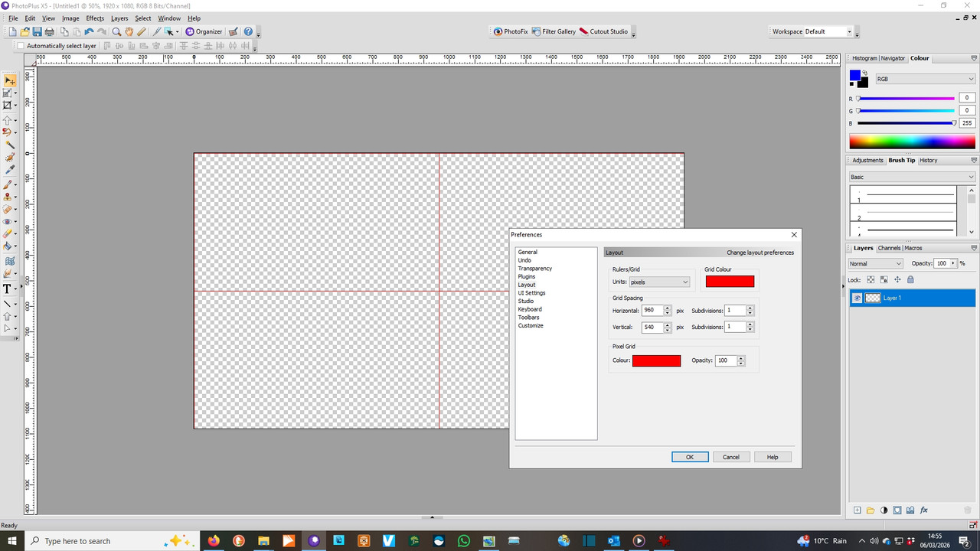This screenshot has width=980, height=551.
Task: Open the Filter Gallery
Action: pyautogui.click(x=554, y=31)
